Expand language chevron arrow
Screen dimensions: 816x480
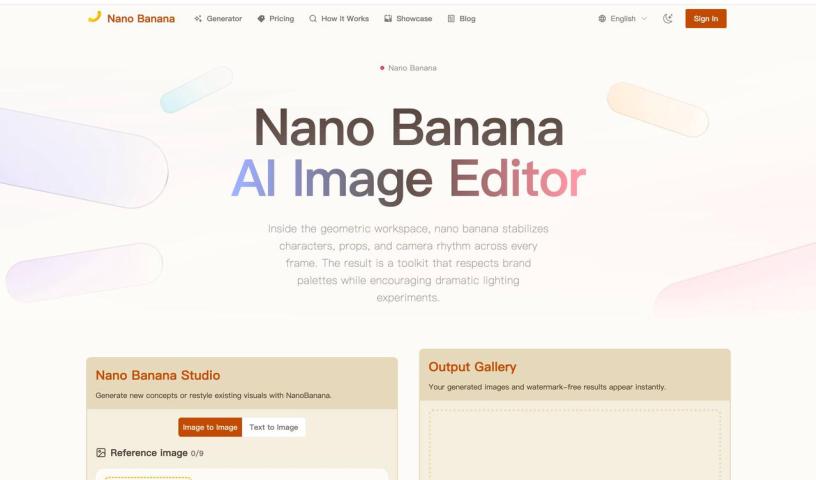point(644,19)
